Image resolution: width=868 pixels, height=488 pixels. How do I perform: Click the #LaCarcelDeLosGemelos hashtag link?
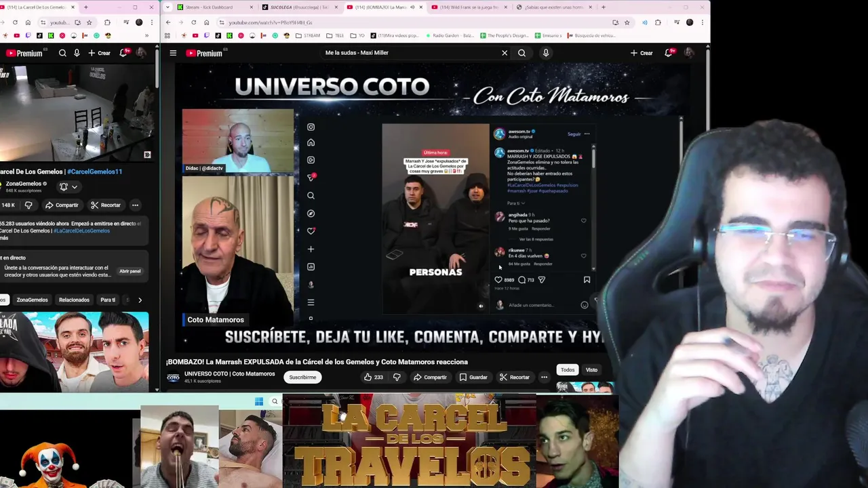click(x=82, y=230)
